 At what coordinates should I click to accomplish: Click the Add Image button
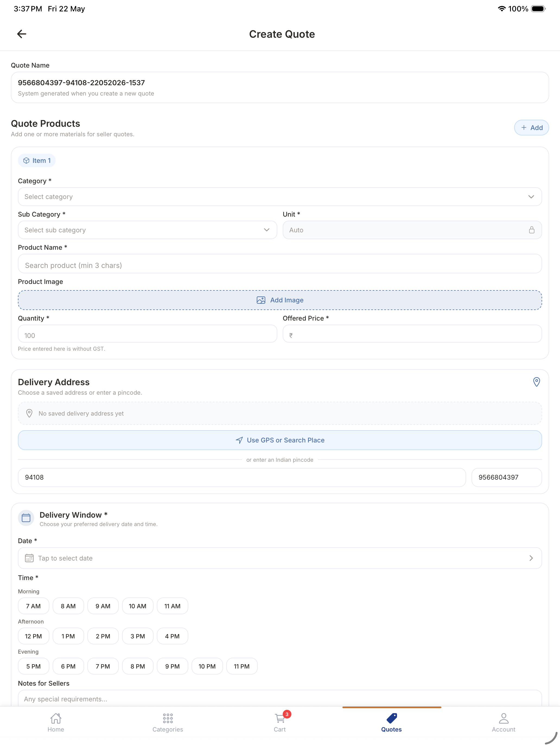click(x=280, y=300)
